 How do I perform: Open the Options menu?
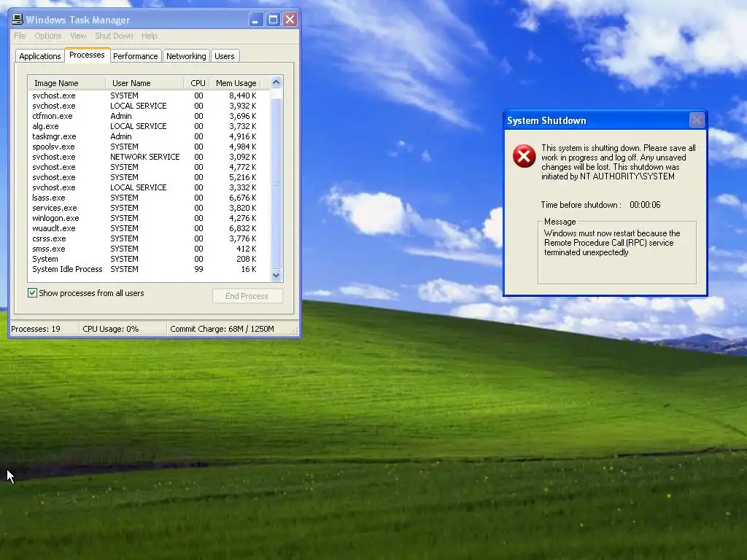coord(48,36)
